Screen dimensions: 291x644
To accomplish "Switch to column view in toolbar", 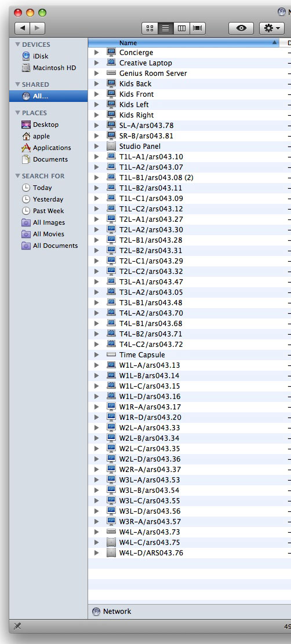I will coord(181,28).
